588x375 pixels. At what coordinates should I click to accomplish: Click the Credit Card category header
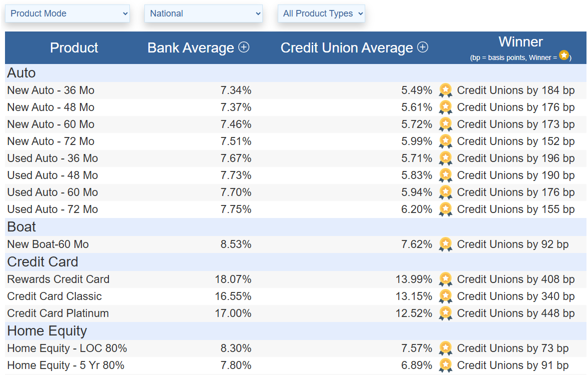click(x=42, y=262)
